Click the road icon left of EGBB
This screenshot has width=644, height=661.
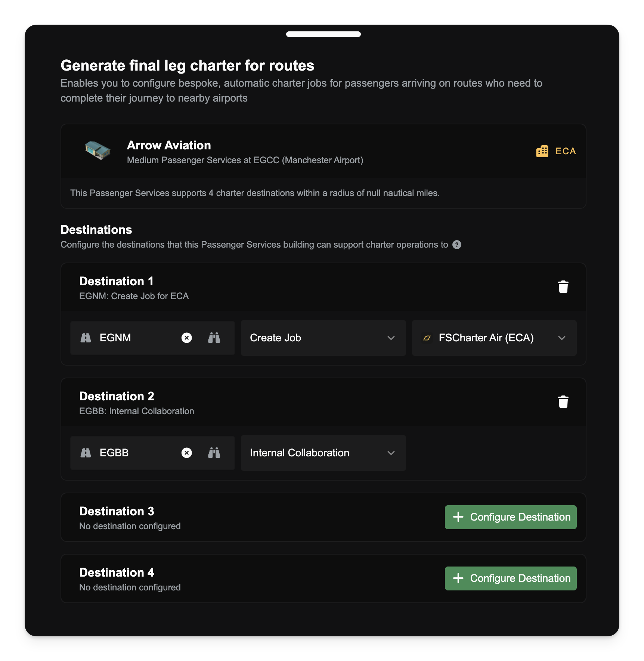click(86, 453)
